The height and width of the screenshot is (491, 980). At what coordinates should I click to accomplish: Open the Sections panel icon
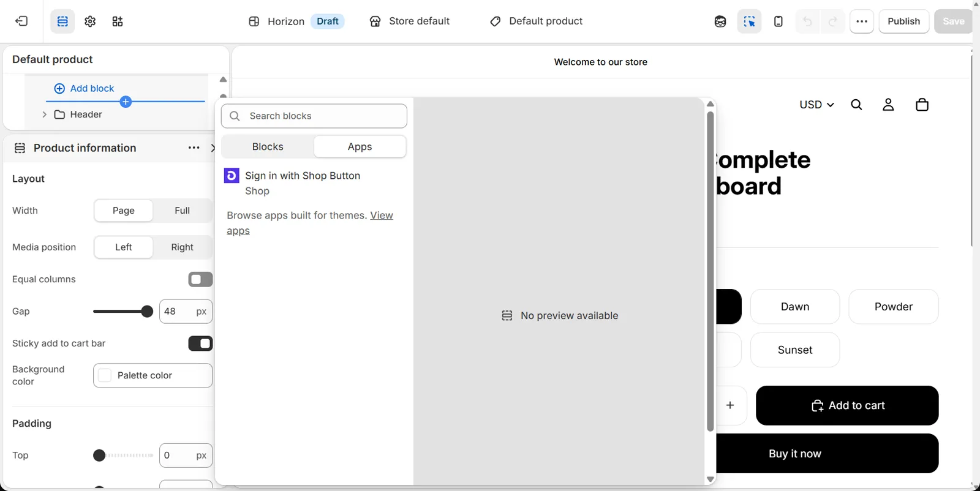pos(62,21)
